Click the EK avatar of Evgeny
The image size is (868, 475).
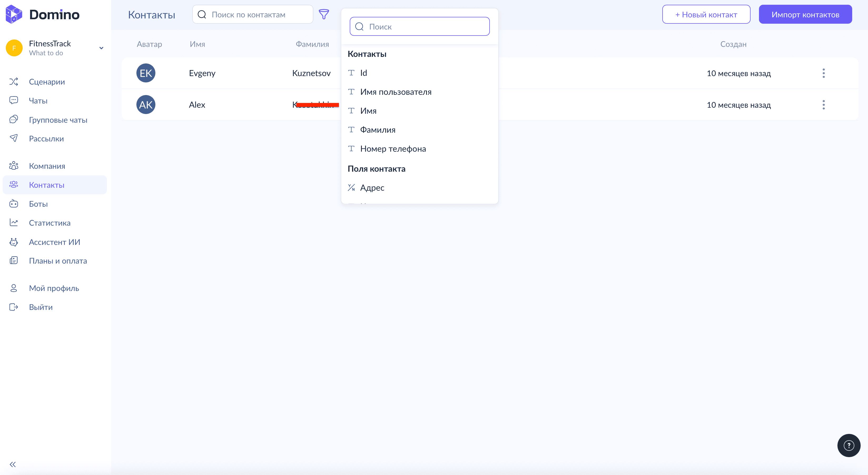pos(146,73)
